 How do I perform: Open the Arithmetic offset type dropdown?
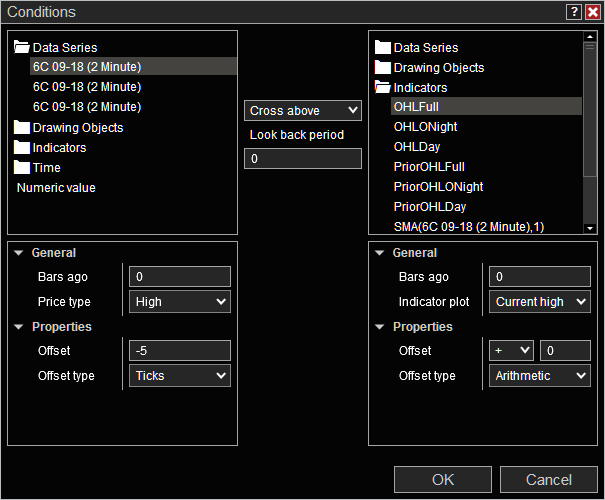(540, 376)
